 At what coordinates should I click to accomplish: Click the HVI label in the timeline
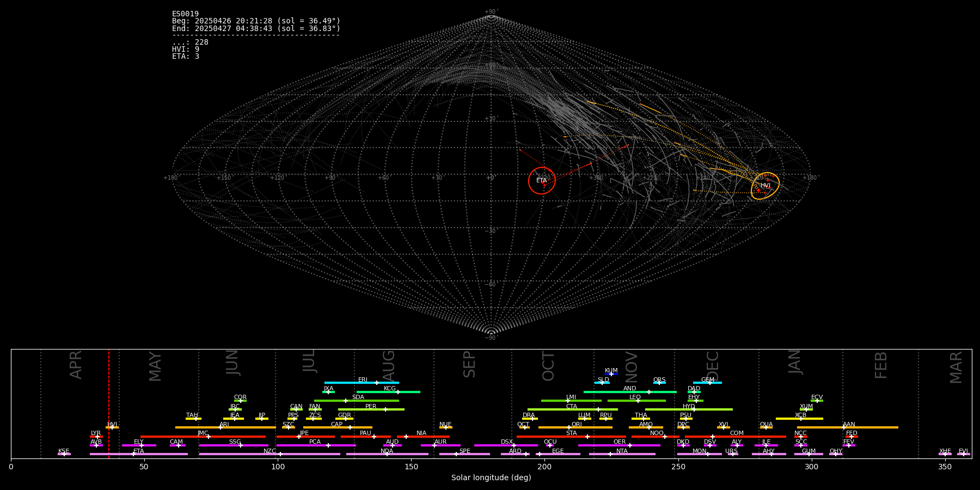(x=112, y=425)
